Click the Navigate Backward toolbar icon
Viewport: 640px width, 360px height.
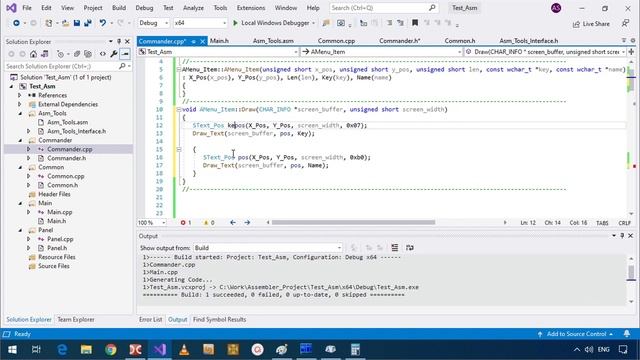tap(16, 23)
